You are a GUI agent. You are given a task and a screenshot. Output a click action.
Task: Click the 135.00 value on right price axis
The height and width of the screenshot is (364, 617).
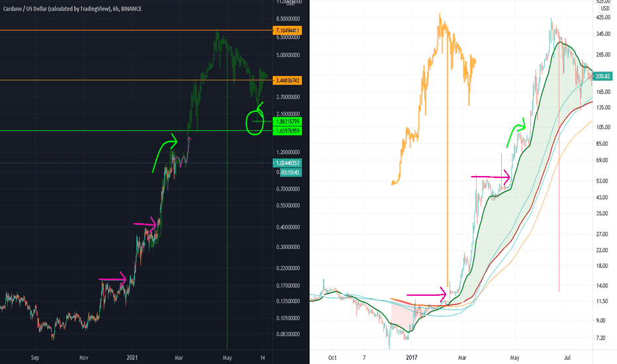[x=603, y=107]
